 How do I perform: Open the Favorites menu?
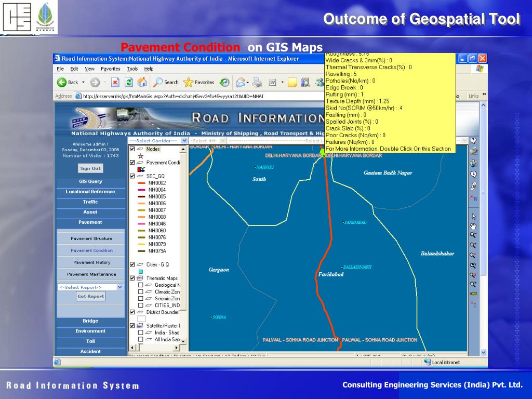110,69
